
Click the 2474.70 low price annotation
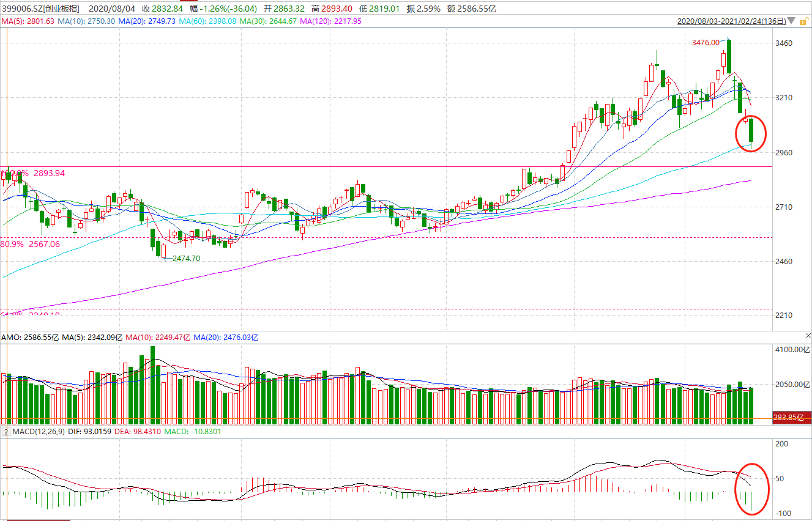(186, 259)
